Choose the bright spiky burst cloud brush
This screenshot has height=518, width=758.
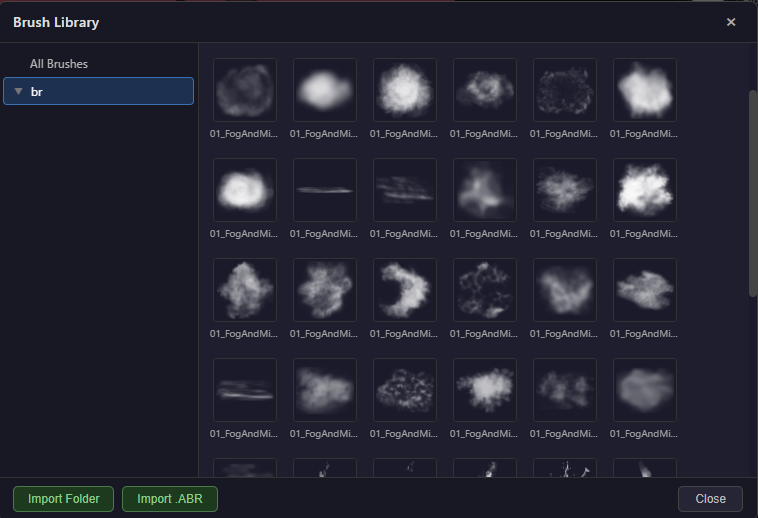click(484, 390)
